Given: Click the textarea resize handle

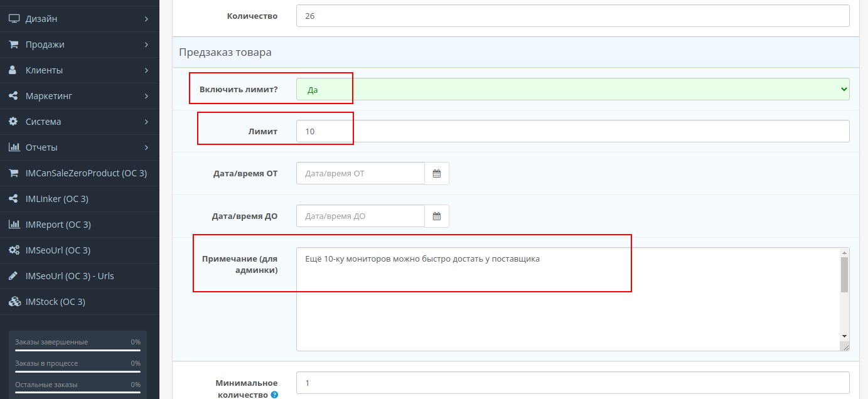Looking at the screenshot, I should 845,346.
